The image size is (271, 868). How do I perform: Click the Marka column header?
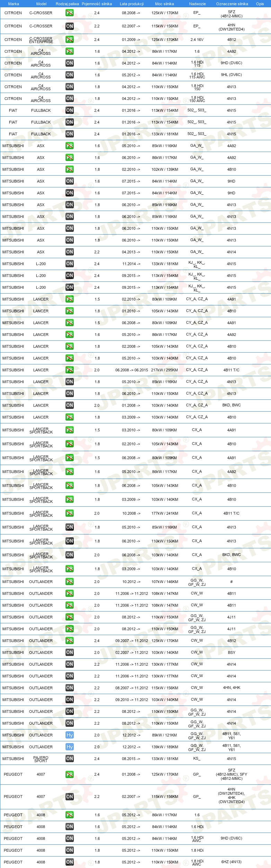(14, 4)
